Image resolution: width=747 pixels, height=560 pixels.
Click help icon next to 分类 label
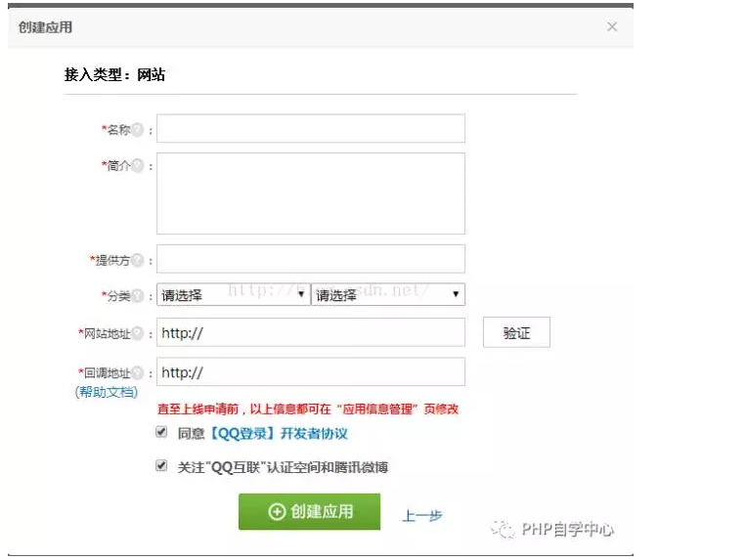[x=137, y=296]
